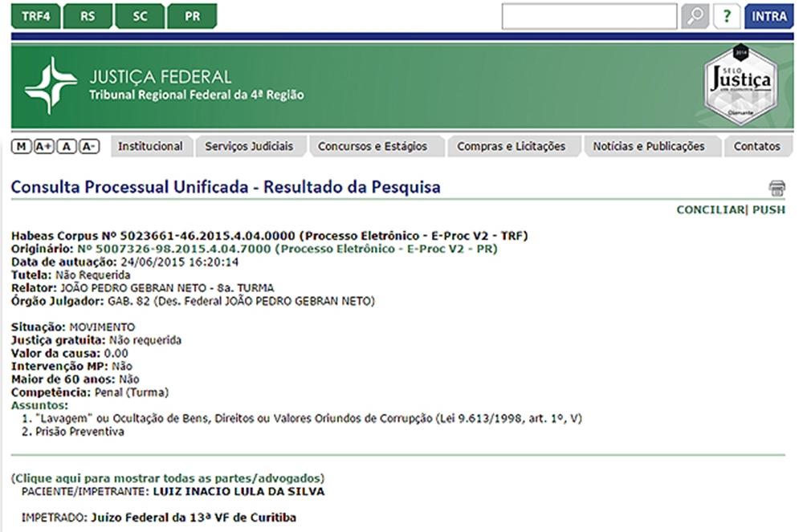
Task: Focus the top search input field
Action: tap(589, 16)
